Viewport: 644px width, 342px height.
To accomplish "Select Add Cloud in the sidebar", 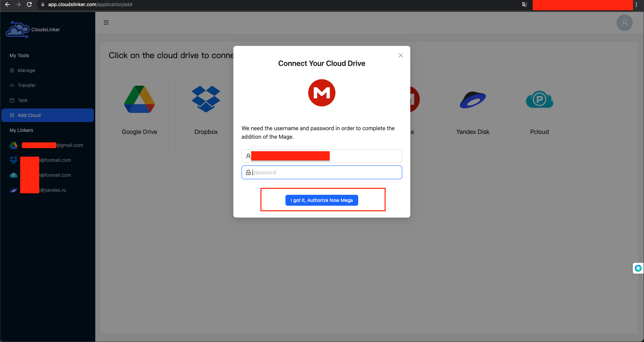I will pyautogui.click(x=48, y=115).
